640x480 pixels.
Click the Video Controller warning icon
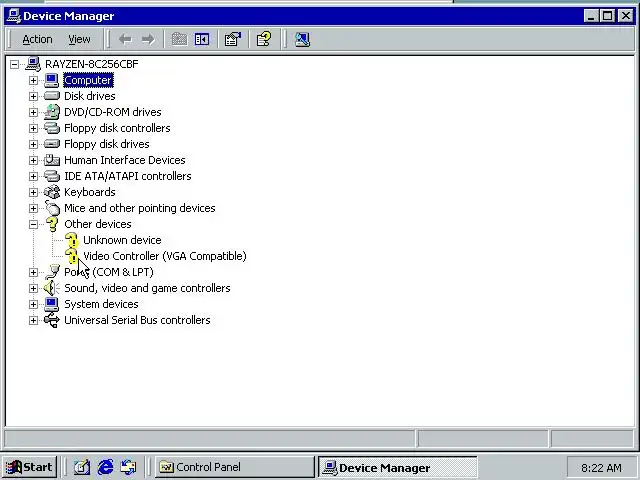[71, 256]
